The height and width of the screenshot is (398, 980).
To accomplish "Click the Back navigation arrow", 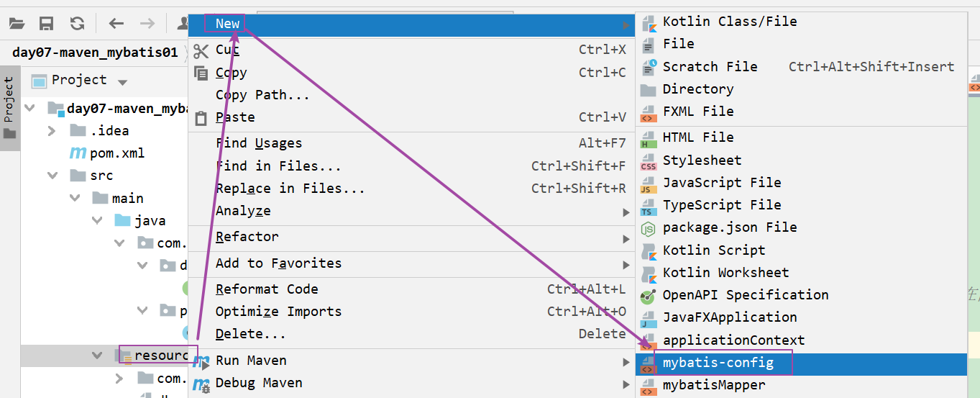I will (116, 24).
